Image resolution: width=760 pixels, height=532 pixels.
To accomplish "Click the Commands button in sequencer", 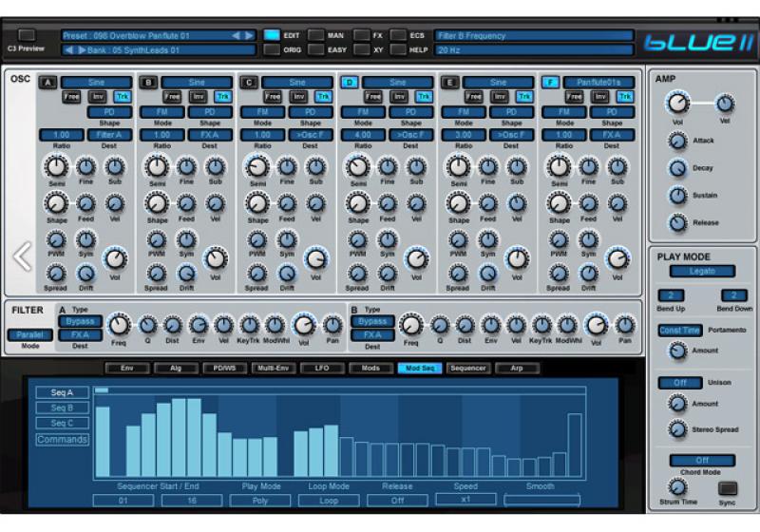I will coord(62,440).
